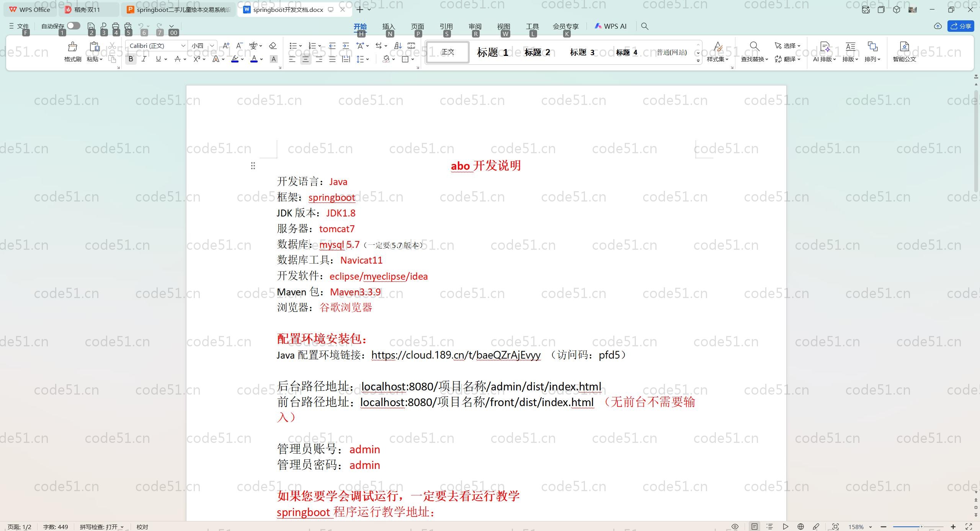Click the save document icon
The height and width of the screenshot is (531, 980).
pos(91,26)
